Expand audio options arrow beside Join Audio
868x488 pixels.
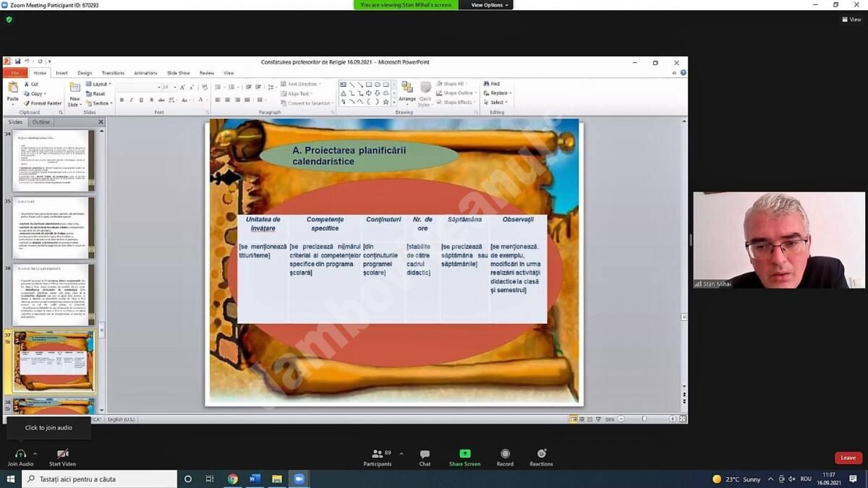point(35,454)
